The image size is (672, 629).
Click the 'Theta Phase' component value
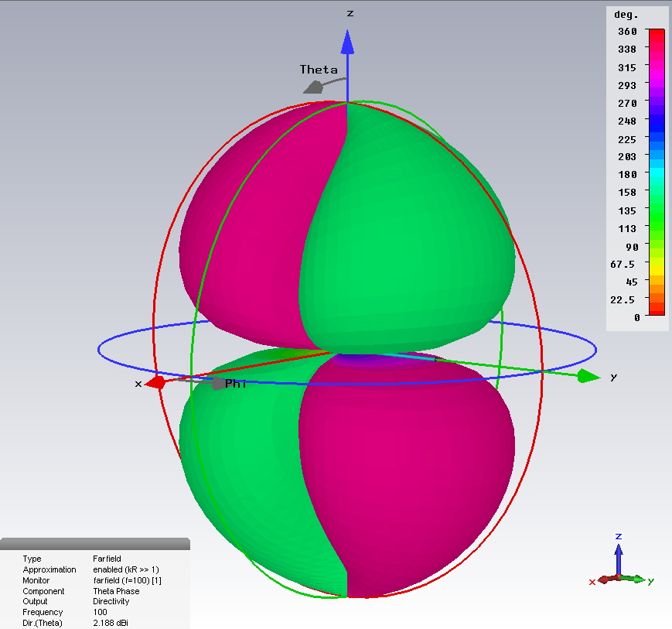coord(116,591)
